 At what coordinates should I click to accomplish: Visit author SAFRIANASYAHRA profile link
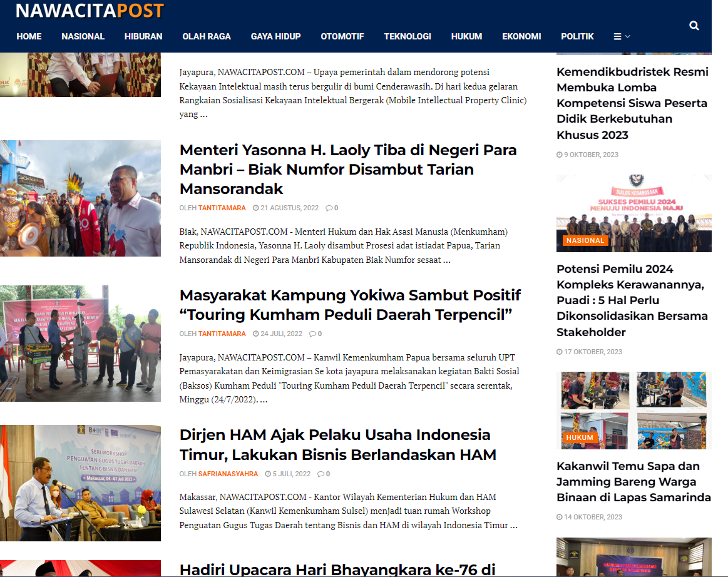click(x=228, y=474)
